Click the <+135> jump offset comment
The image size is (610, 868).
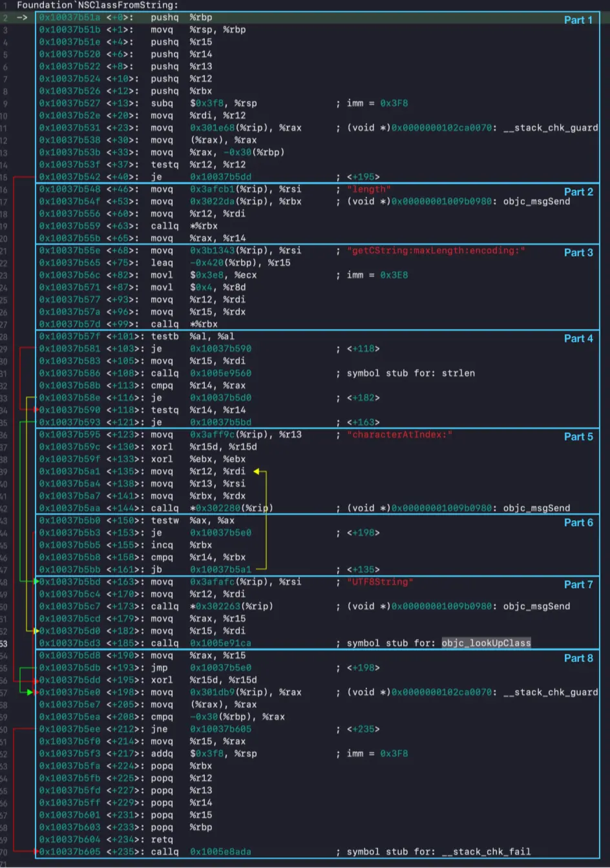[x=363, y=570]
